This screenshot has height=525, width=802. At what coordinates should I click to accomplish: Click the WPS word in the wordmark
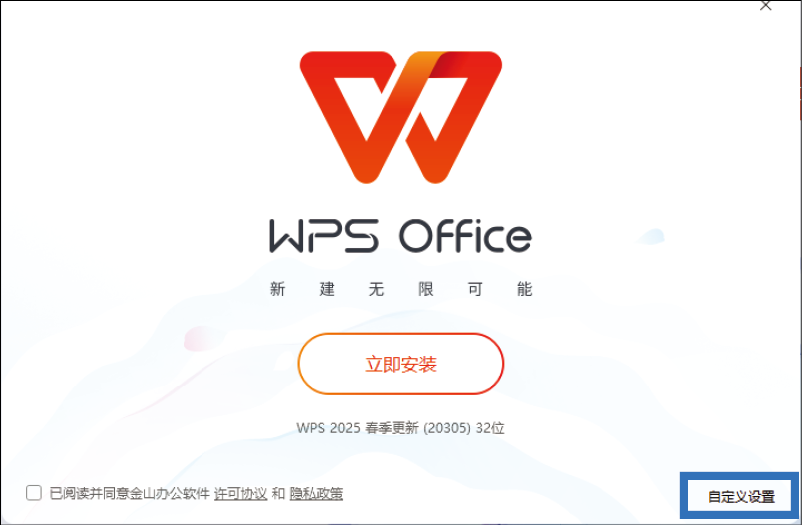(324, 236)
